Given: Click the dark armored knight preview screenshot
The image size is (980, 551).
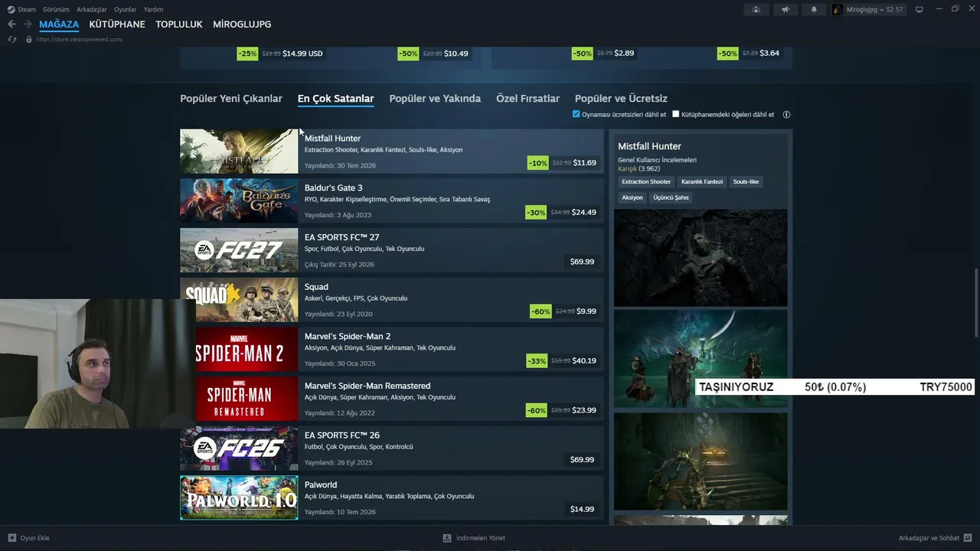Looking at the screenshot, I should point(701,258).
